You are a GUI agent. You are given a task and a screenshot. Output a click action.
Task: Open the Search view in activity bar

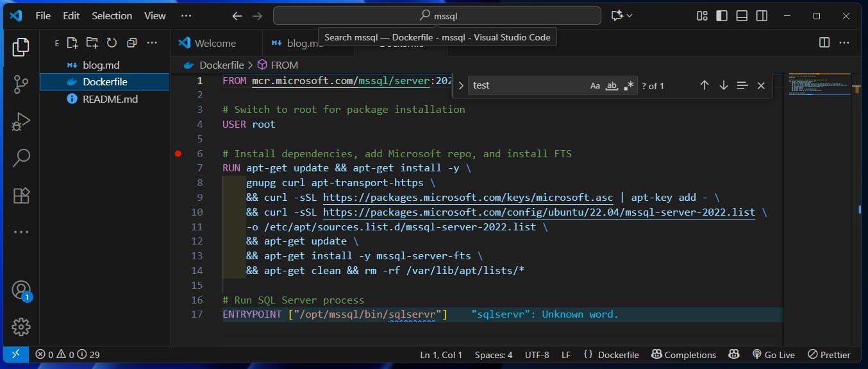tap(21, 157)
